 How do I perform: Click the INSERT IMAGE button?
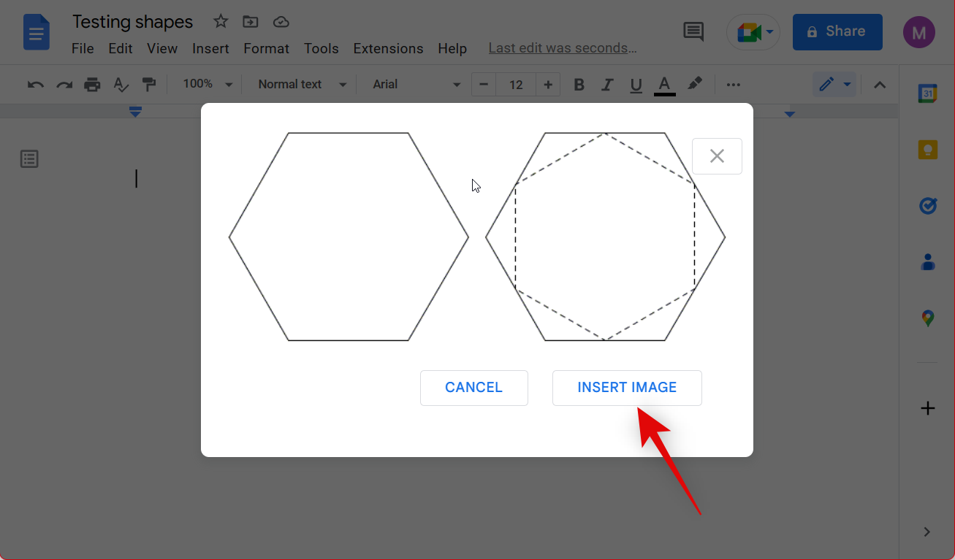627,388
